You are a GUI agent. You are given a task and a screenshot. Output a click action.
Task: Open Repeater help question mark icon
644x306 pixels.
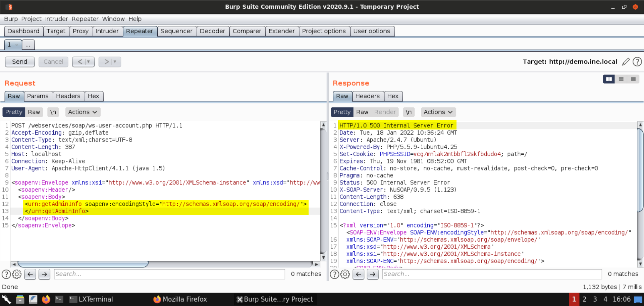tap(637, 62)
